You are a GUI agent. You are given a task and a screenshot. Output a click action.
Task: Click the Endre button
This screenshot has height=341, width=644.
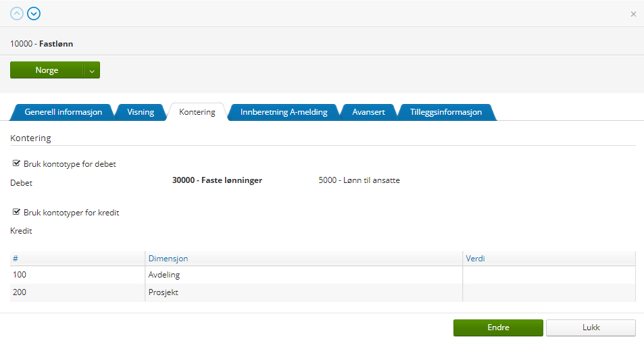[498, 327]
